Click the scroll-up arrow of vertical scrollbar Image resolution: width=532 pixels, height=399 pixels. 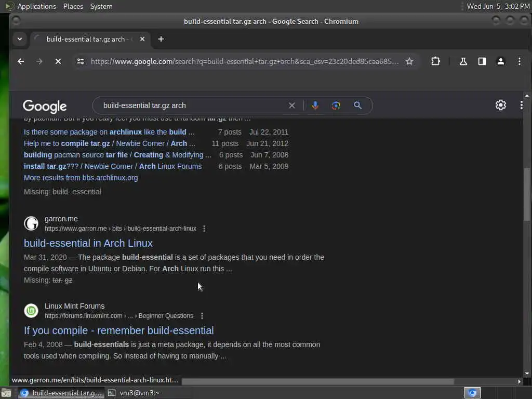pyautogui.click(x=527, y=96)
